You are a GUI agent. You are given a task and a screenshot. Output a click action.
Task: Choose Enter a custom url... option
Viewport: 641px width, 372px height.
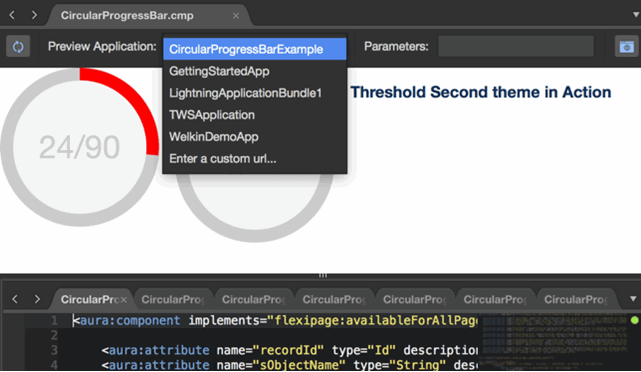click(255, 159)
